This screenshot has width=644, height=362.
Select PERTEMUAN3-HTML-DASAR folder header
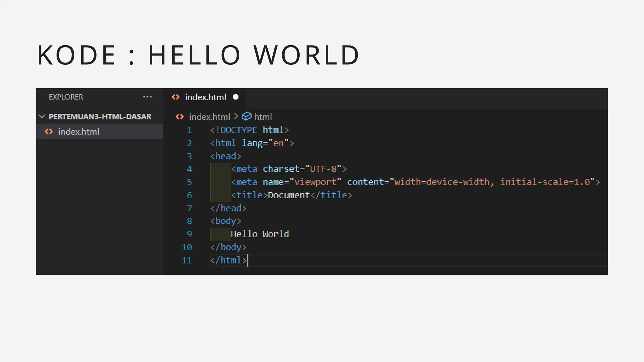[x=100, y=117]
